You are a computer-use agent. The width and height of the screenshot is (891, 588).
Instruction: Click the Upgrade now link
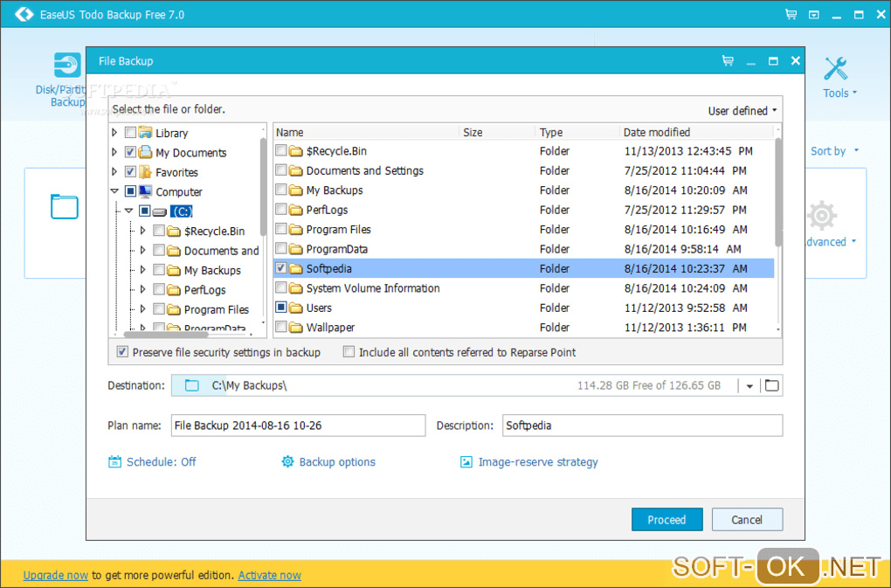point(56,575)
